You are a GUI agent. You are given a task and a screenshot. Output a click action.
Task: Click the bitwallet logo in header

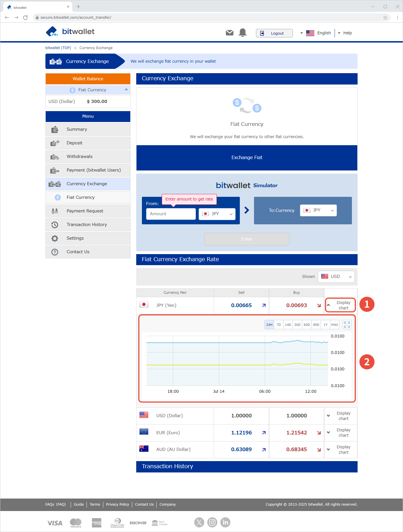70,31
